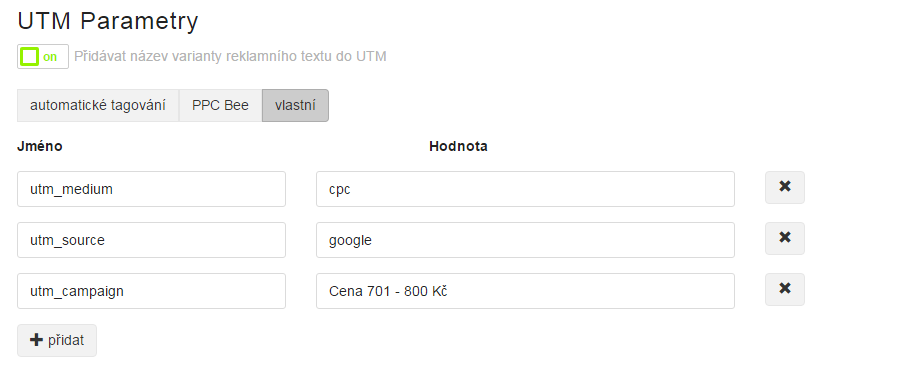The width and height of the screenshot is (924, 369).
Task: Delete the utm_source row with X
Action: (784, 239)
